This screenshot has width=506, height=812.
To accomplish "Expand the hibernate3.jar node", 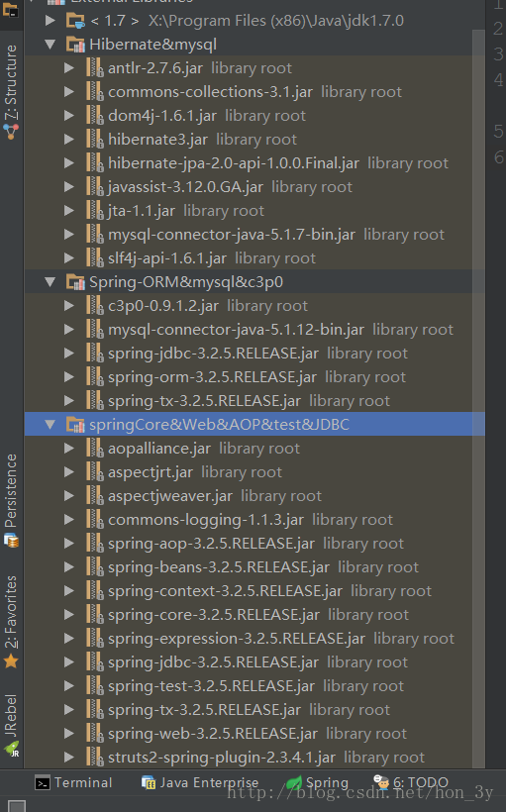I will tap(69, 140).
